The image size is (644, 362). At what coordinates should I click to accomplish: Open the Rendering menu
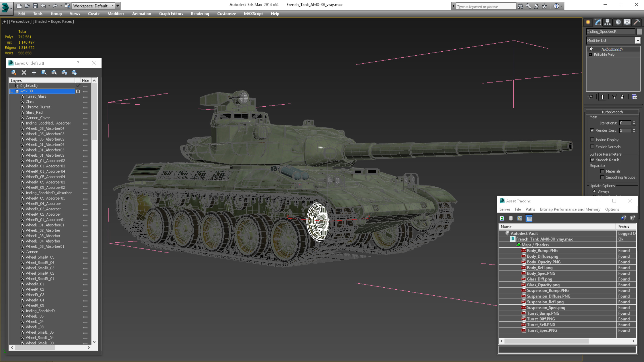(x=200, y=14)
